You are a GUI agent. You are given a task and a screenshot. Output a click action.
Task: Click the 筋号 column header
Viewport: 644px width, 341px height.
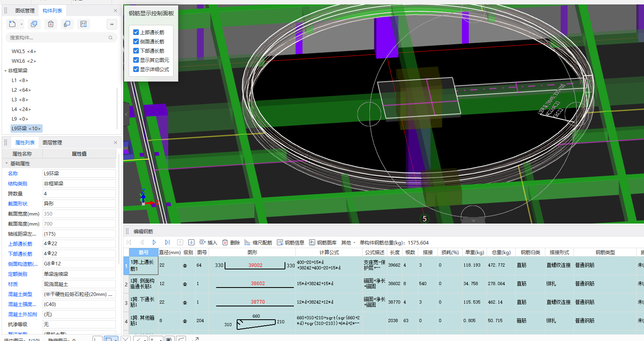click(144, 253)
